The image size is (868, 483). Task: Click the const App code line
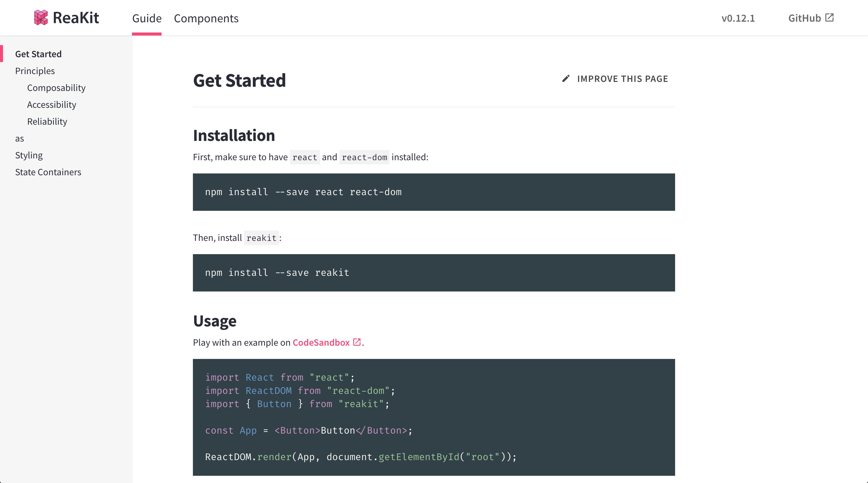click(x=308, y=431)
